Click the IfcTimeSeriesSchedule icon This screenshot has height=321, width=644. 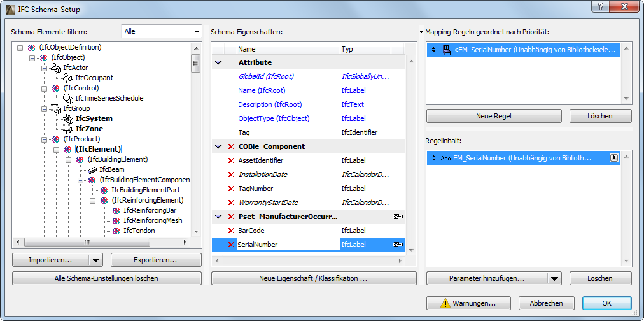pos(68,98)
